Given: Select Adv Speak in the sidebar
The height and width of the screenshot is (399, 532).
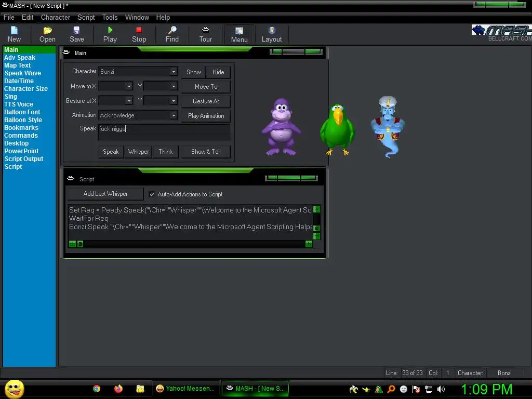Looking at the screenshot, I should point(20,57).
